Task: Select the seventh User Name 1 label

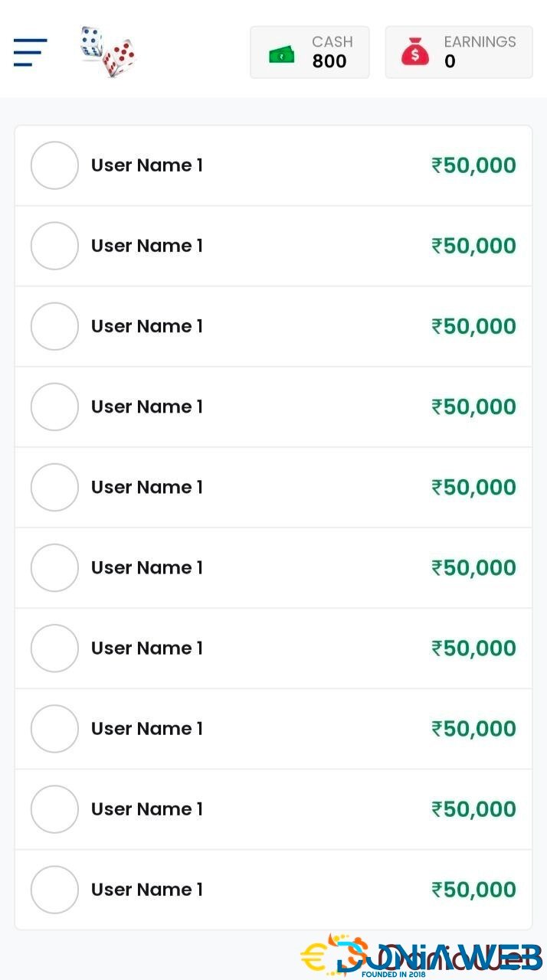Action: tap(147, 648)
